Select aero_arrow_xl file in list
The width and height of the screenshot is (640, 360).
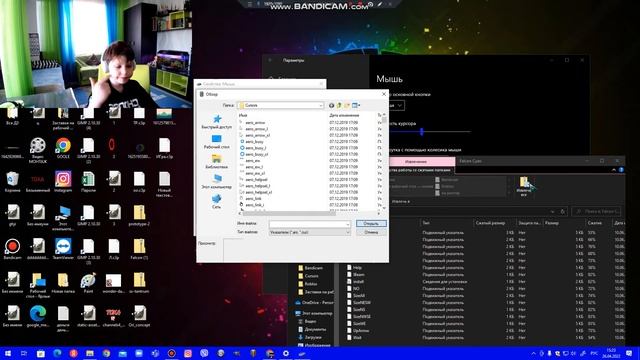[x=257, y=135]
